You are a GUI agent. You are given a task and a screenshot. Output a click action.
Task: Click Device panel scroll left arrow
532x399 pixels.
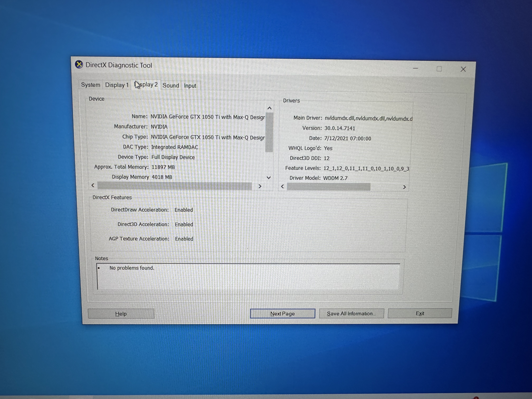click(93, 185)
